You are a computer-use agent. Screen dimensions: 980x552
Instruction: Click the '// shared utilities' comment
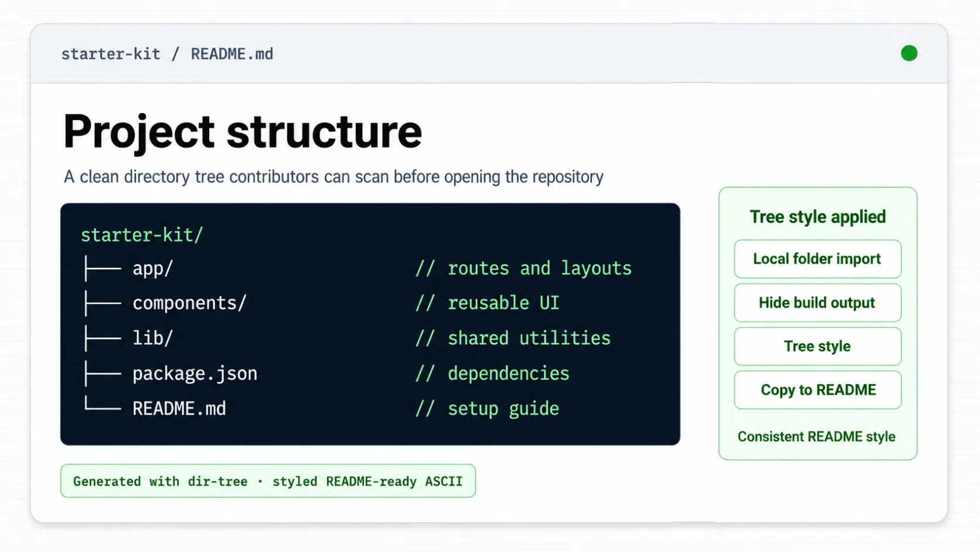click(x=513, y=338)
